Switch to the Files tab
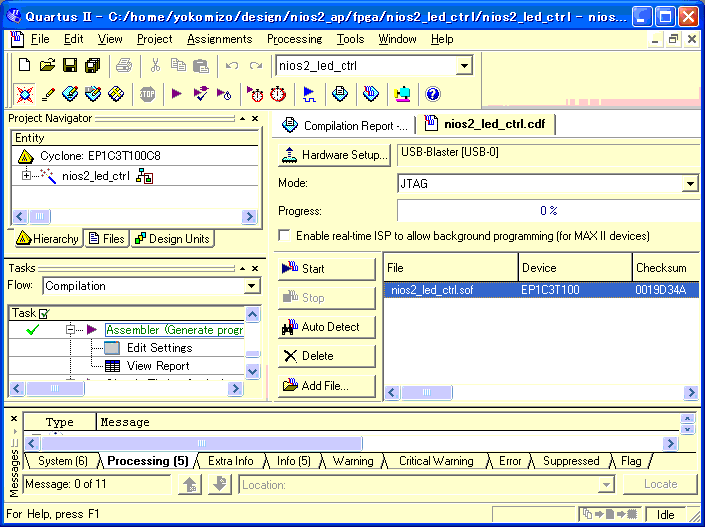The width and height of the screenshot is (705, 527). (x=107, y=239)
